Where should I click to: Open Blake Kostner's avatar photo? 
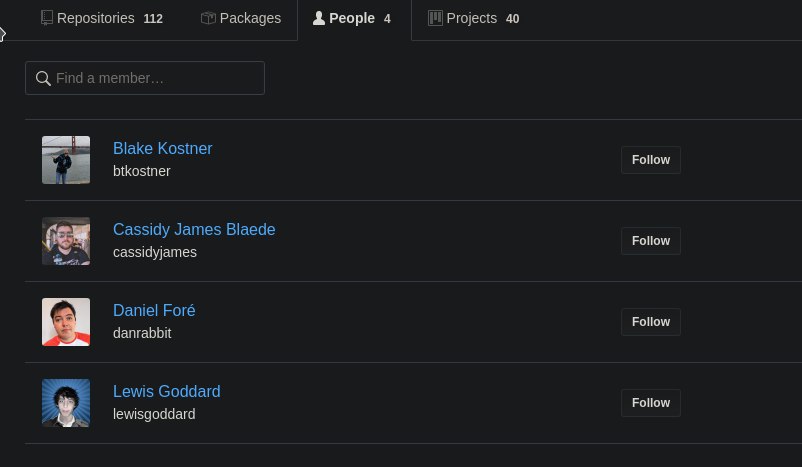[x=66, y=160]
